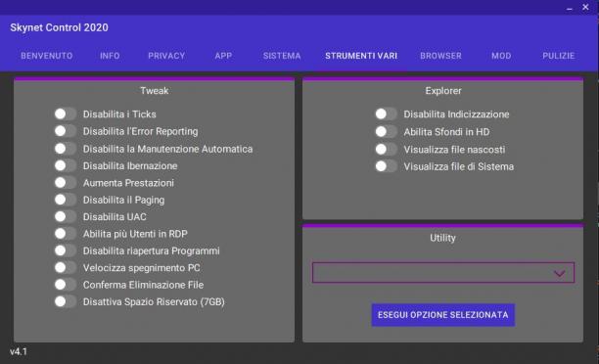Go to the Privacy tab
The image size is (599, 364).
[166, 56]
